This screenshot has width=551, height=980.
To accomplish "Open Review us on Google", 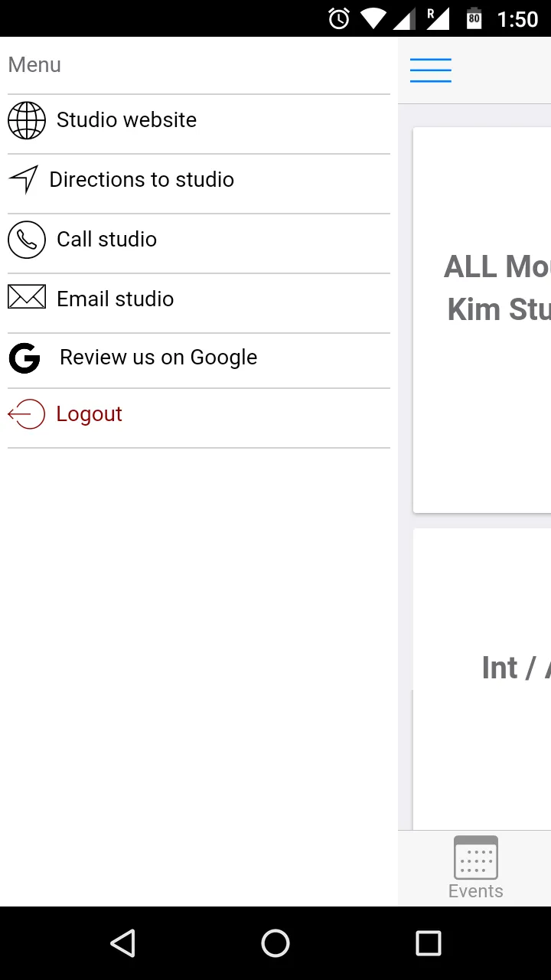I will point(199,361).
